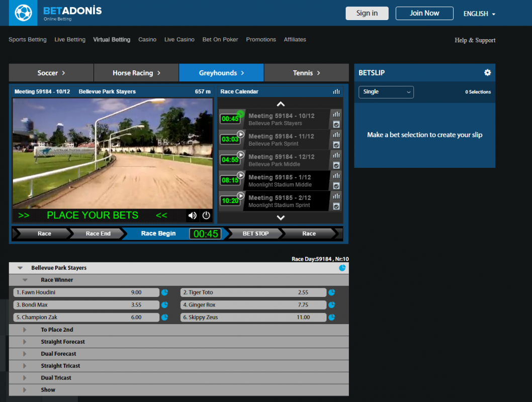Expand the Dual Tricast market

tap(25, 378)
